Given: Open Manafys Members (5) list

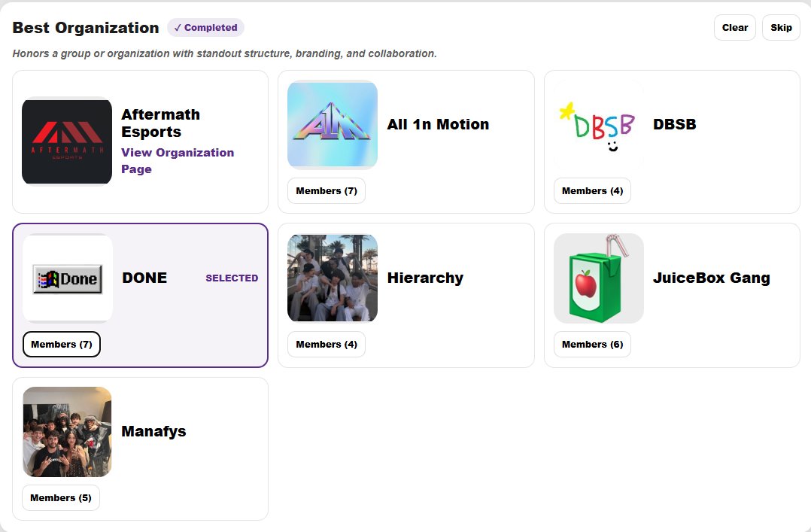Looking at the screenshot, I should (60, 498).
